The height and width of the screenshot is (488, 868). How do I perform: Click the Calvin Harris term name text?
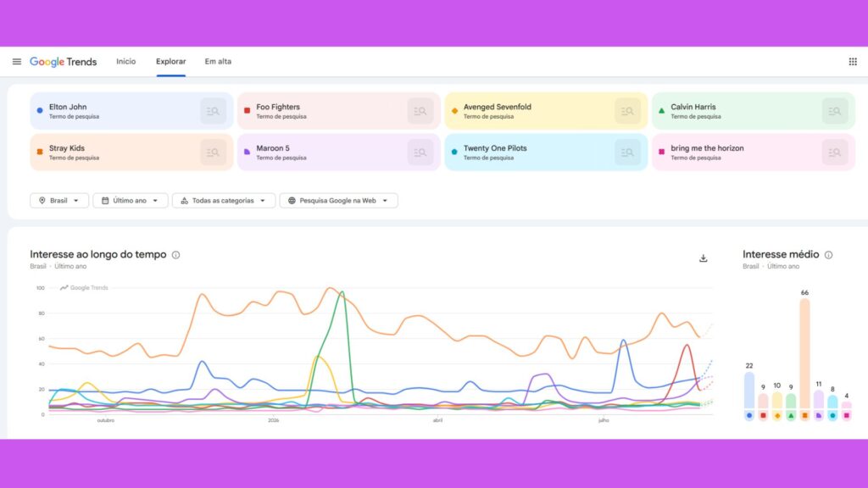tap(693, 107)
